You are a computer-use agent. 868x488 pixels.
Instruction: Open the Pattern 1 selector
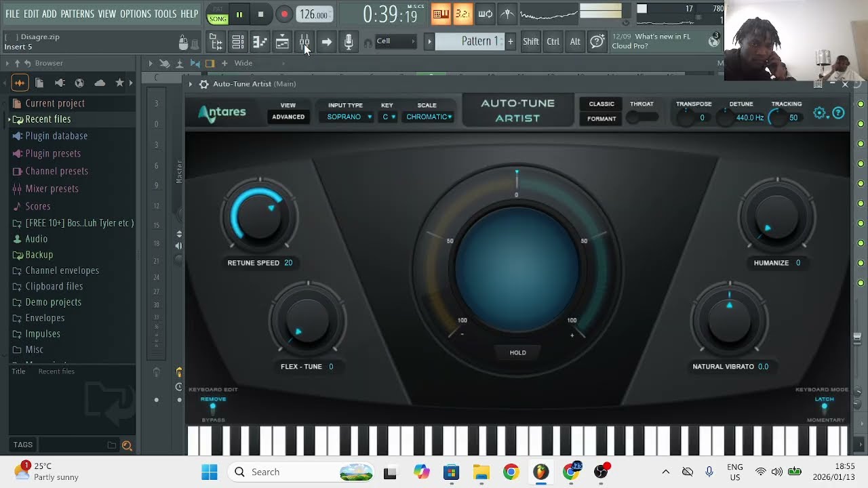(470, 41)
